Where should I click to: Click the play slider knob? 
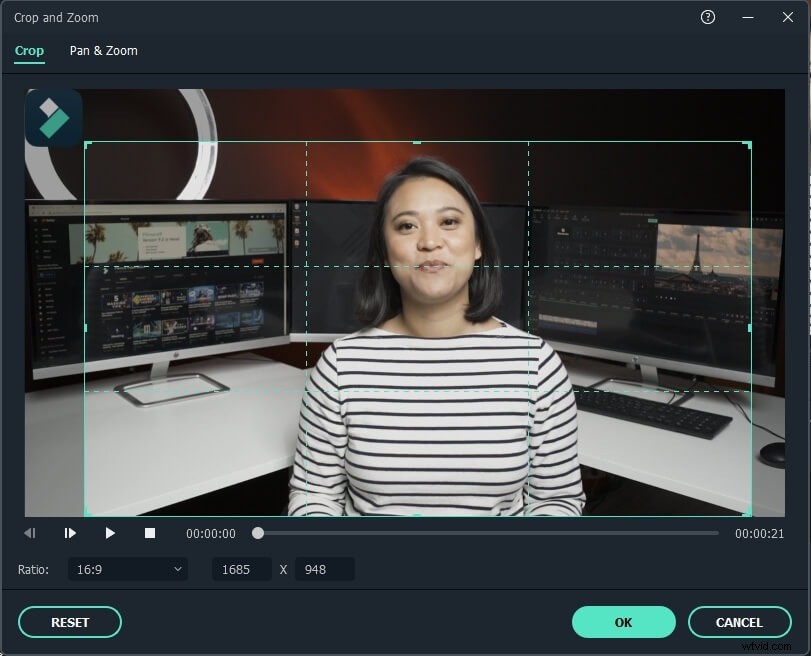258,532
